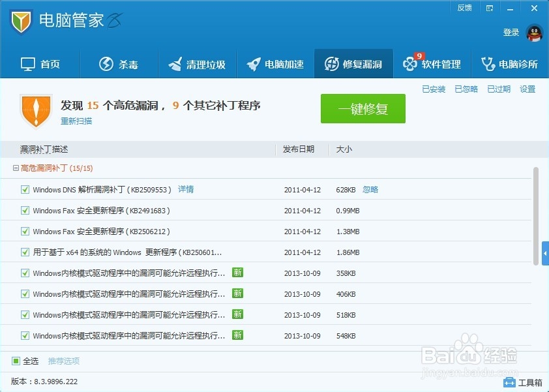Click the 1.86MB size value

pyautogui.click(x=348, y=252)
